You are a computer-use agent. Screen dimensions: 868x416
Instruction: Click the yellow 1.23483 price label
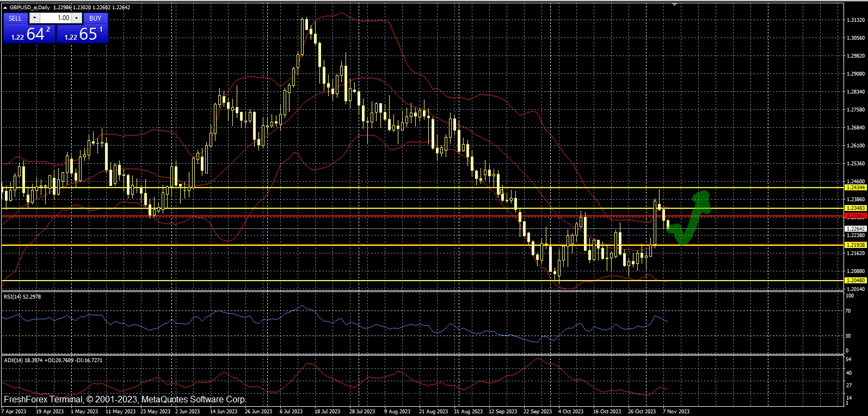(855, 208)
